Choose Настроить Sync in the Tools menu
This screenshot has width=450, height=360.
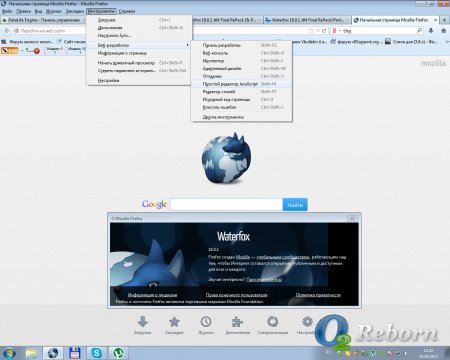(x=139, y=35)
